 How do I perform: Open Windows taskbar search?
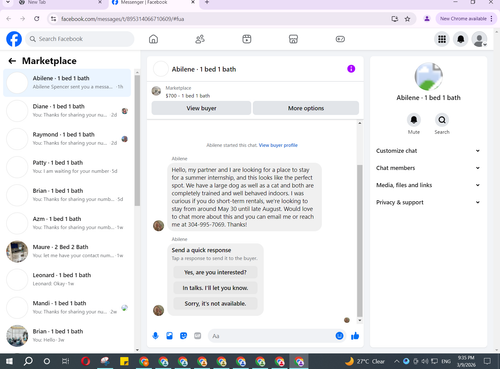[x=28, y=361]
